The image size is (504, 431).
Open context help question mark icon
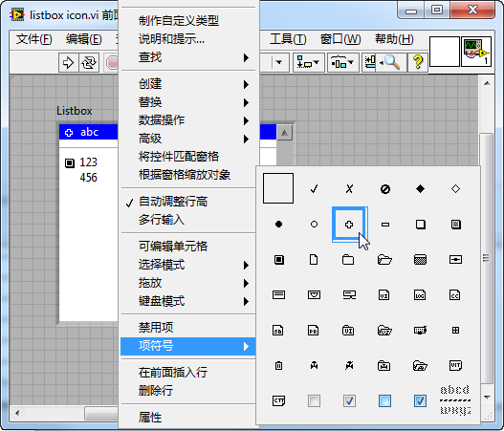point(418,62)
